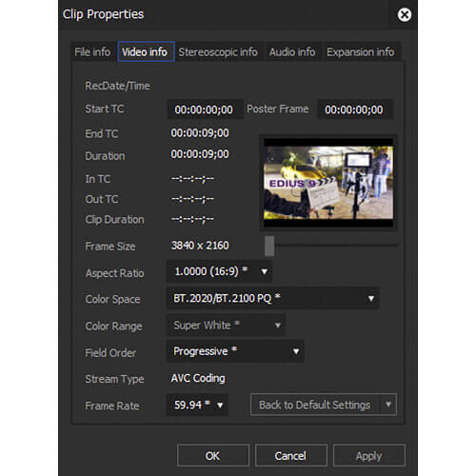Go to the Audio info tab

pyautogui.click(x=292, y=52)
